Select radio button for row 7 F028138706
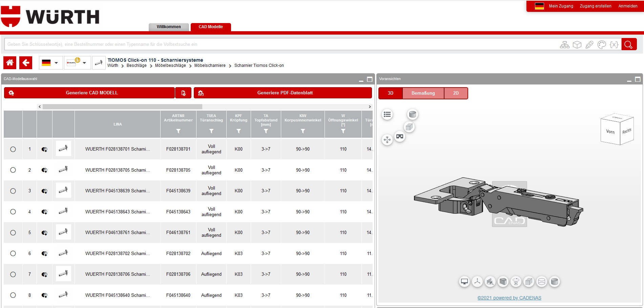The image size is (644, 308). [13, 274]
